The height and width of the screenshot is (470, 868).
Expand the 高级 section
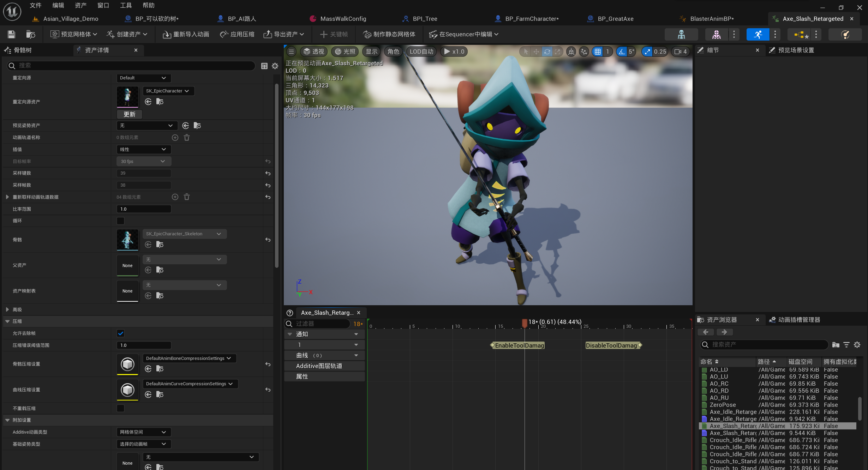7,309
